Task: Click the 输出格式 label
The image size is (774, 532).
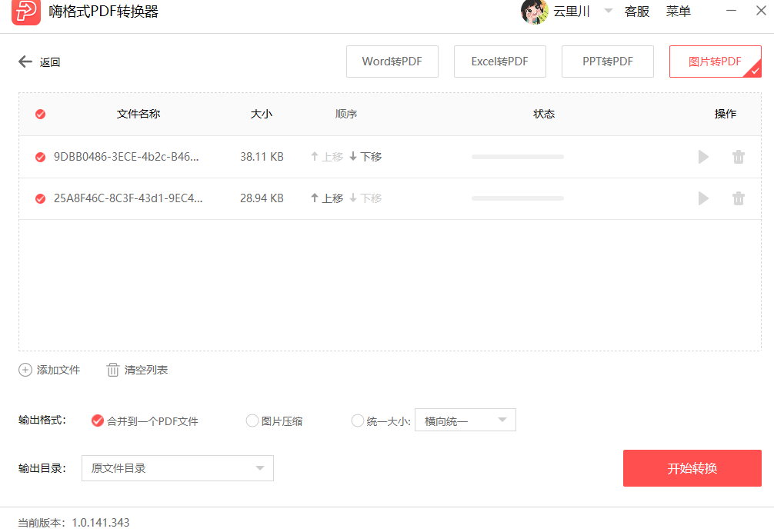Action: 42,420
